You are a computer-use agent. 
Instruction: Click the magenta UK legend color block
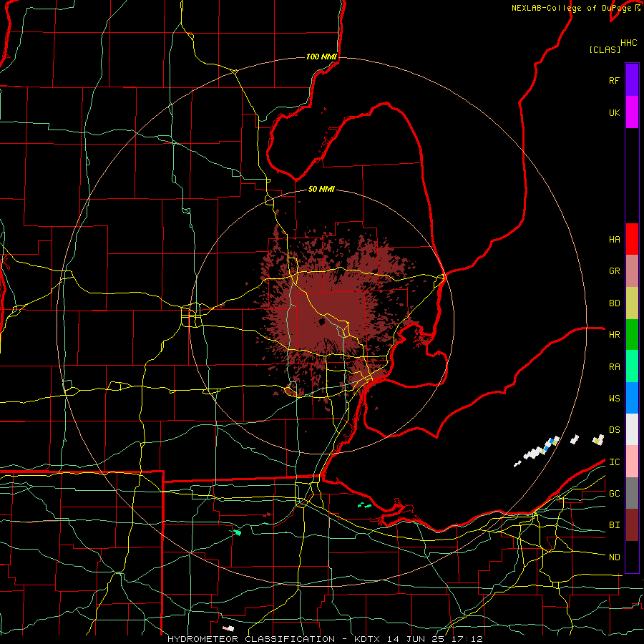click(x=632, y=112)
